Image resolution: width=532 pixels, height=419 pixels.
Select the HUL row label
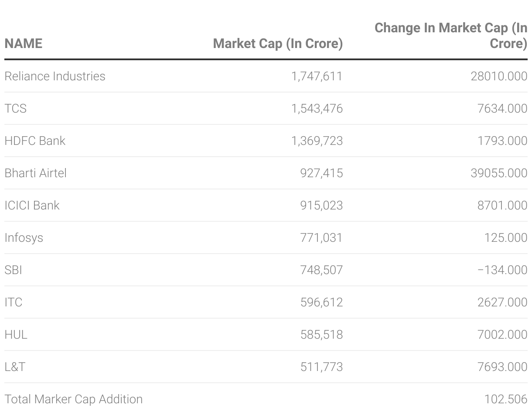(x=16, y=334)
